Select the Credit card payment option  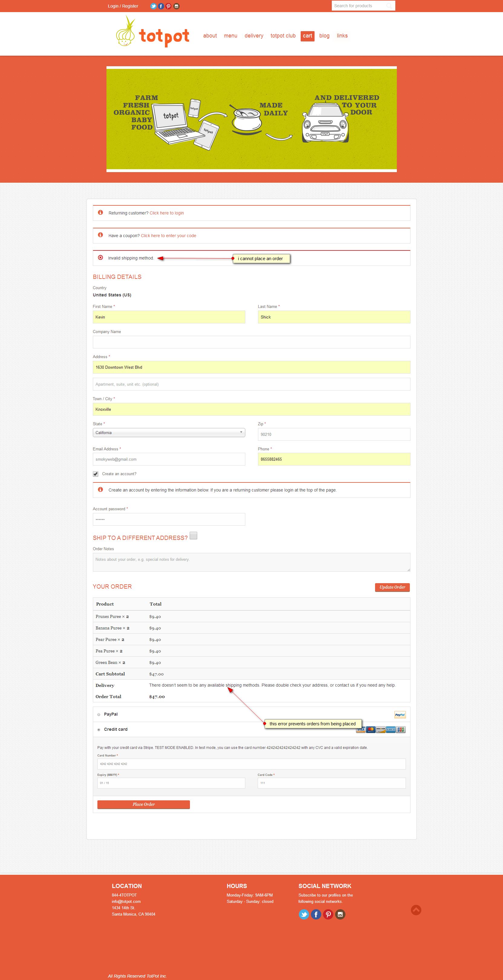click(99, 730)
